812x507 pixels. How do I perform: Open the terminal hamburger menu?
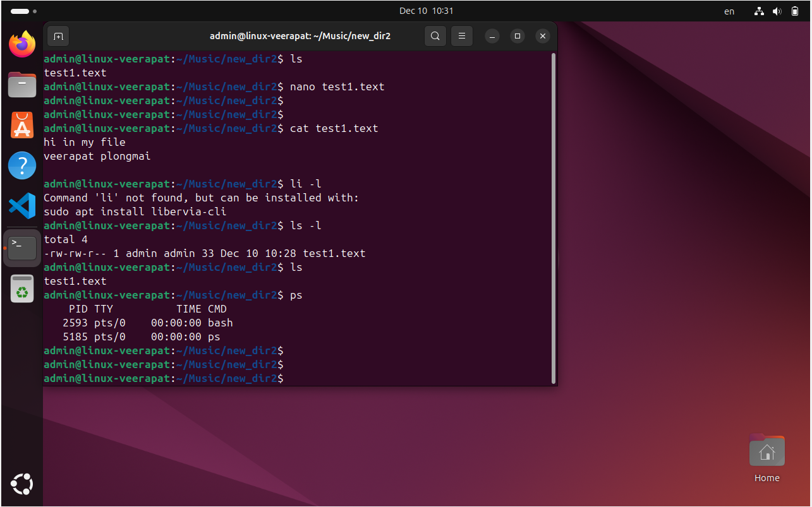[x=462, y=36]
